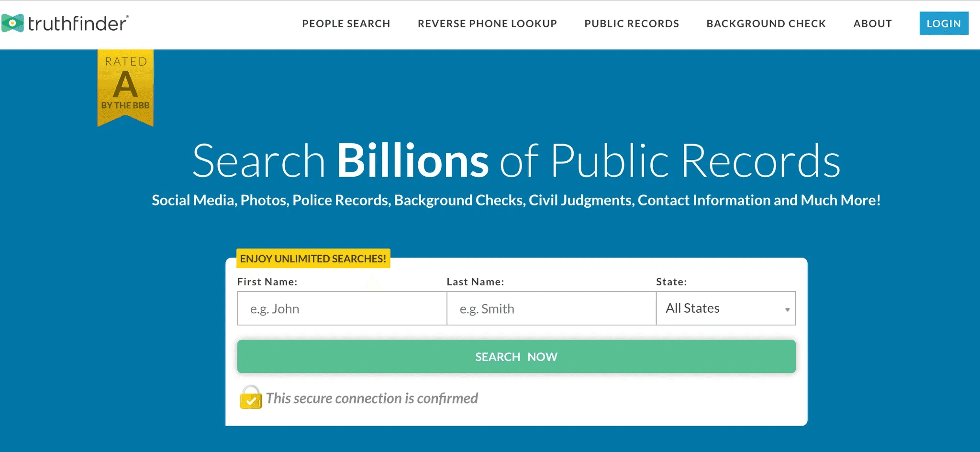Open the Public Records page
Viewport: 980px width, 452px height.
(x=632, y=23)
